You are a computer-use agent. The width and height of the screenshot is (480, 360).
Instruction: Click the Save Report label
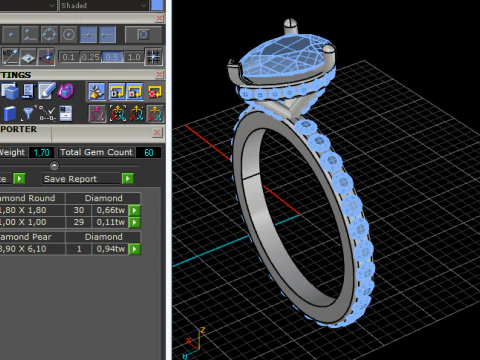[70, 179]
